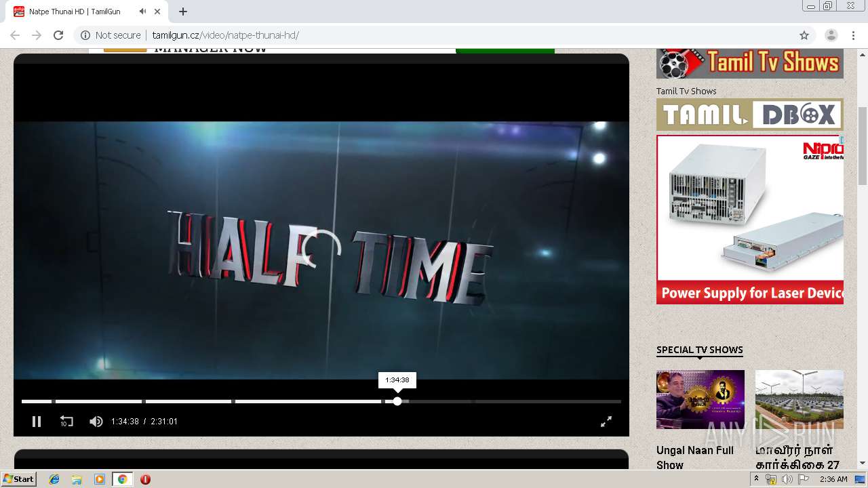Viewport: 868px width, 488px height.
Task: Open Ungal Naan Full Show link
Action: pyautogui.click(x=695, y=457)
